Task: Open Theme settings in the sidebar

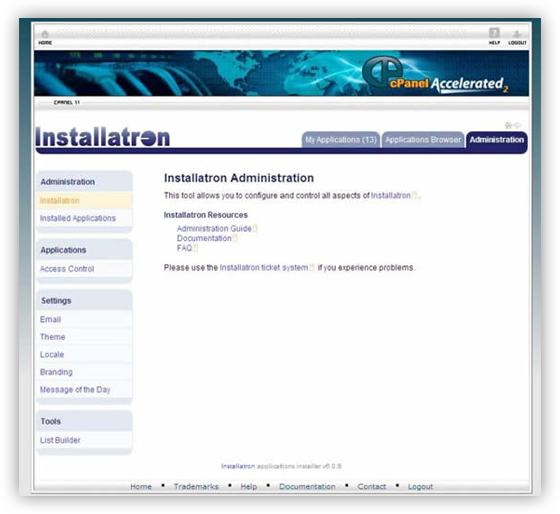Action: 84,337
